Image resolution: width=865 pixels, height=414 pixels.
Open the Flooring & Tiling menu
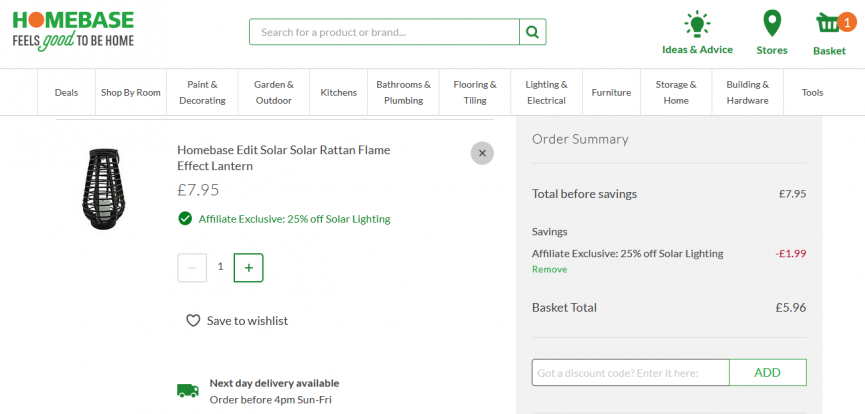coord(475,93)
